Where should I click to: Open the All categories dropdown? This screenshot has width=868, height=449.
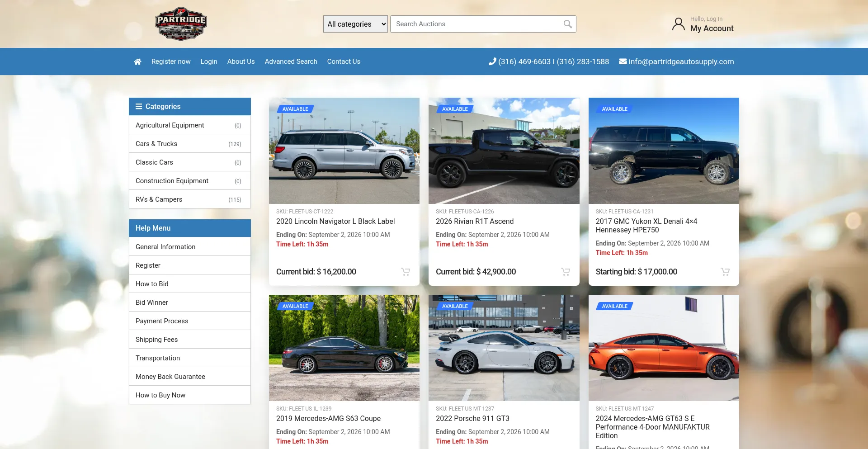tap(355, 24)
